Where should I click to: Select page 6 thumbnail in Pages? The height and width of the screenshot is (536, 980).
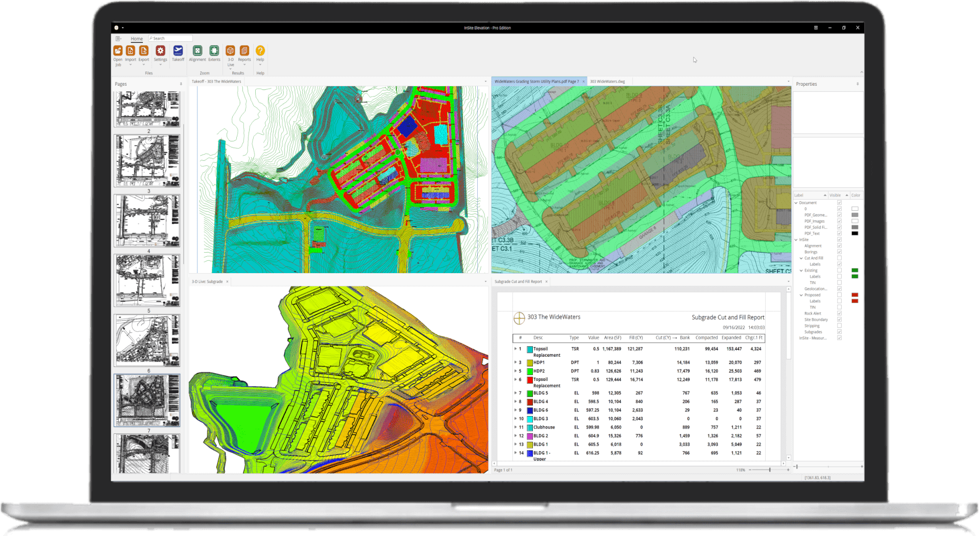[x=147, y=340]
